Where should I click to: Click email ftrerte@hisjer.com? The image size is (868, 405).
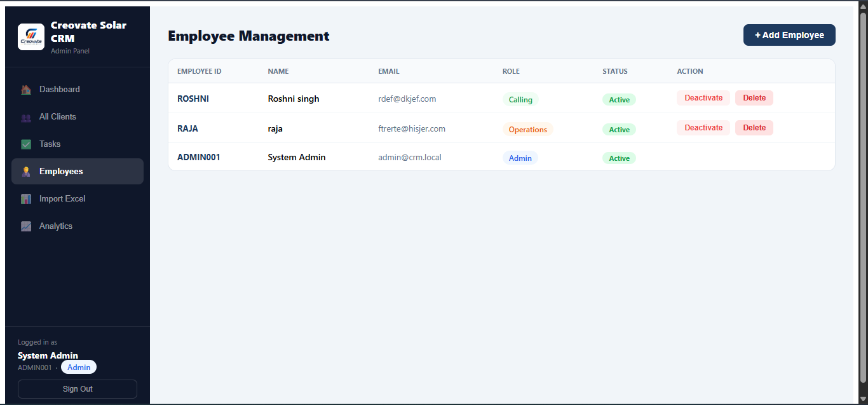click(x=412, y=128)
